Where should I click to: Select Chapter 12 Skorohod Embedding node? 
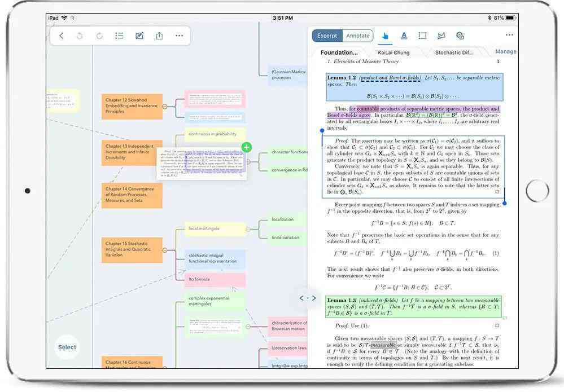[132, 106]
